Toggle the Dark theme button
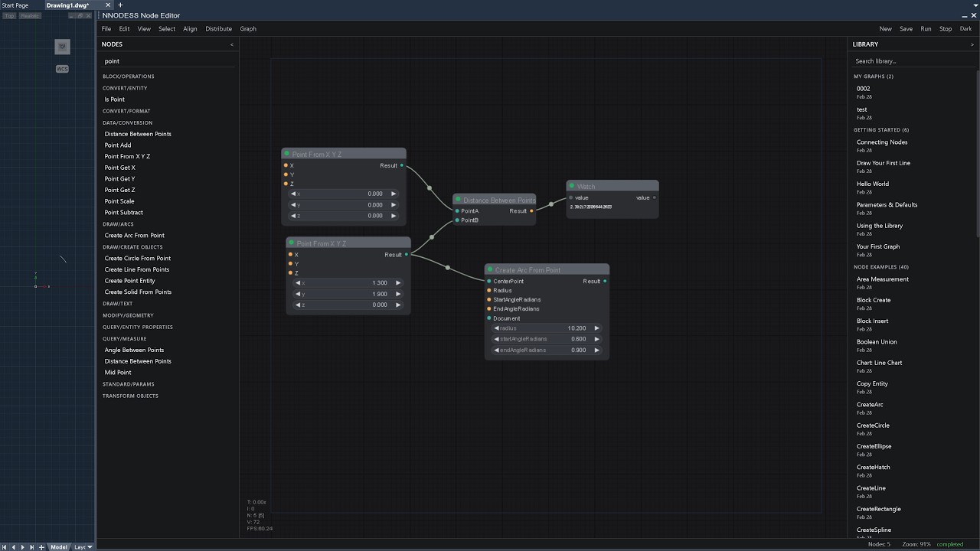 965,29
